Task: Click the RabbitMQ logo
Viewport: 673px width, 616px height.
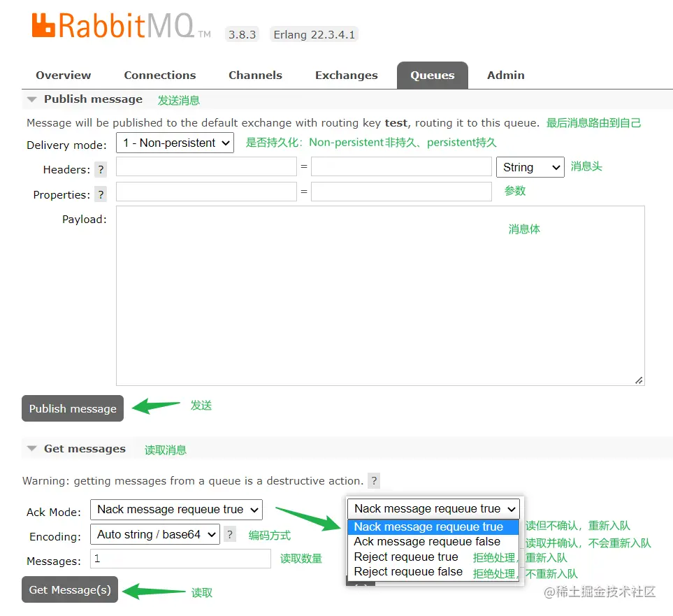Action: 122,25
